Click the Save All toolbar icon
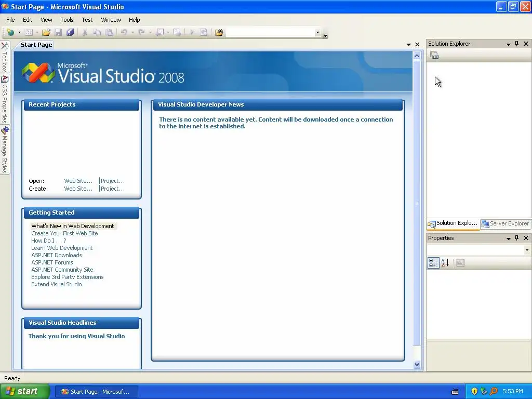This screenshot has width=532, height=399. click(70, 32)
